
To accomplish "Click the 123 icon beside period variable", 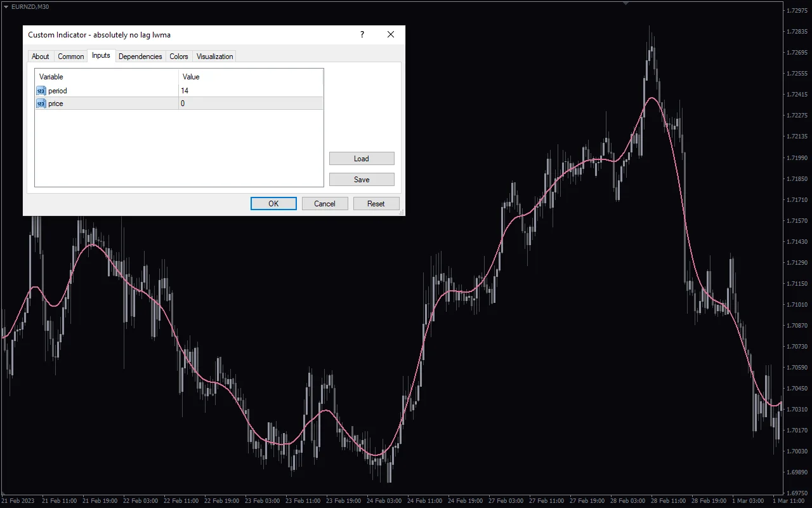I will coord(41,90).
